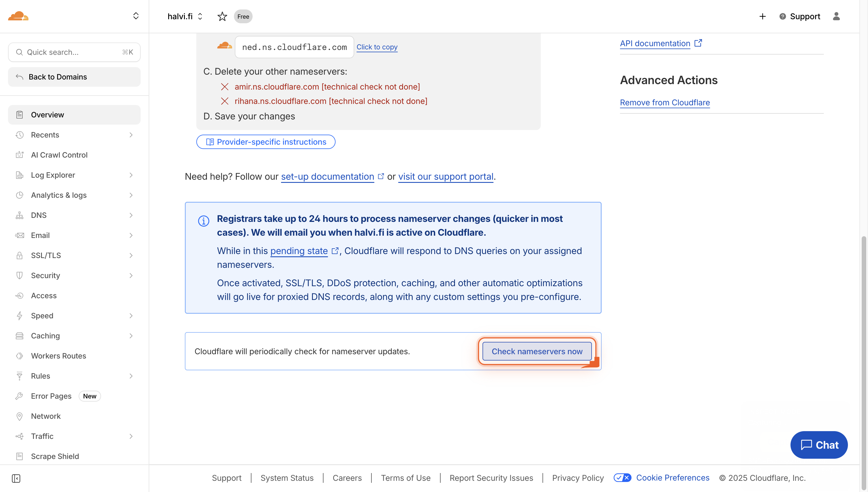Open Workers Routes from sidebar
The height and width of the screenshot is (492, 868).
click(x=58, y=355)
